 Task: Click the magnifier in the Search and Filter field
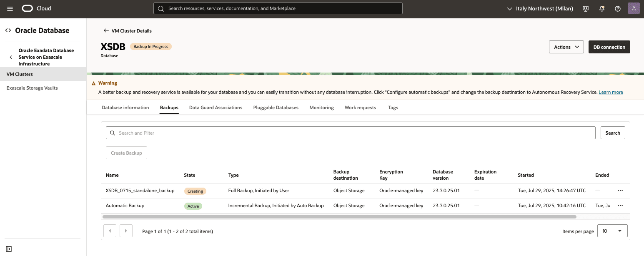112,133
